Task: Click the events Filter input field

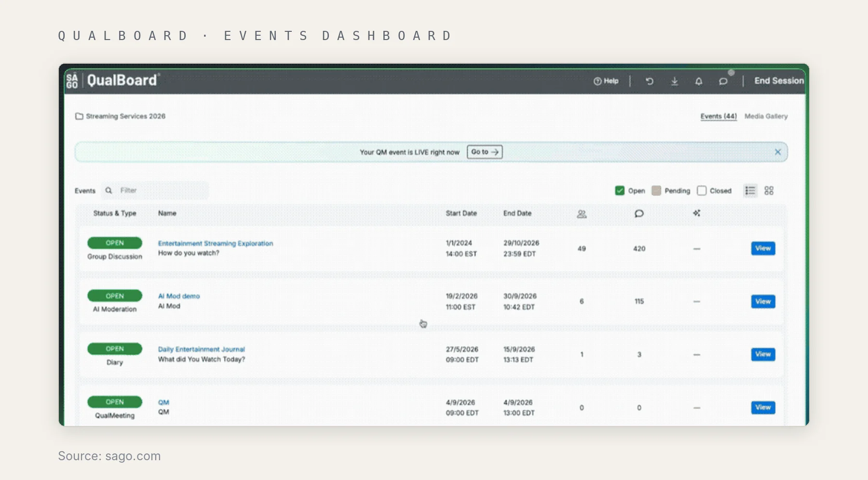Action: pos(155,191)
